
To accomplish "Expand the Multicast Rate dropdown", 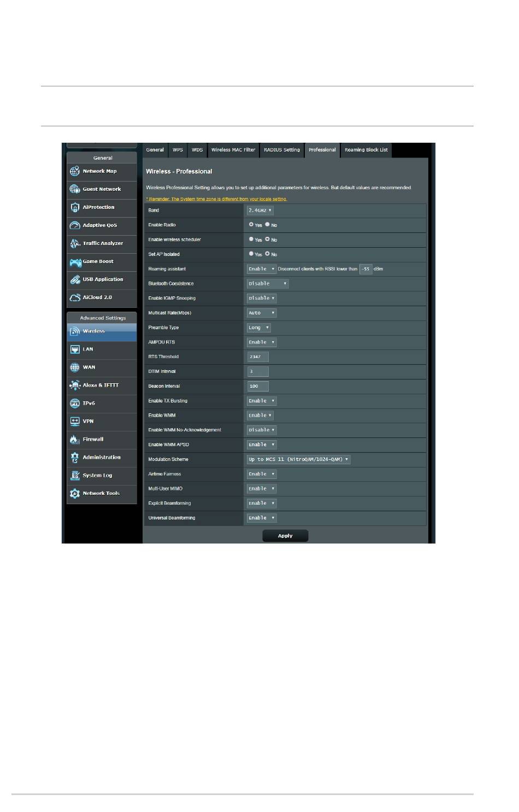I will tap(262, 313).
